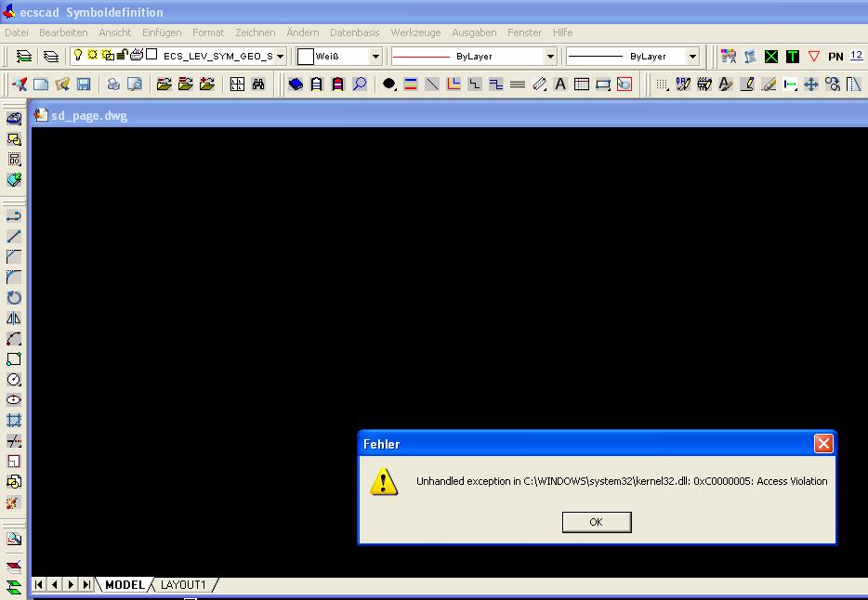Click the print preview icon
868x600 pixels.
(x=135, y=84)
